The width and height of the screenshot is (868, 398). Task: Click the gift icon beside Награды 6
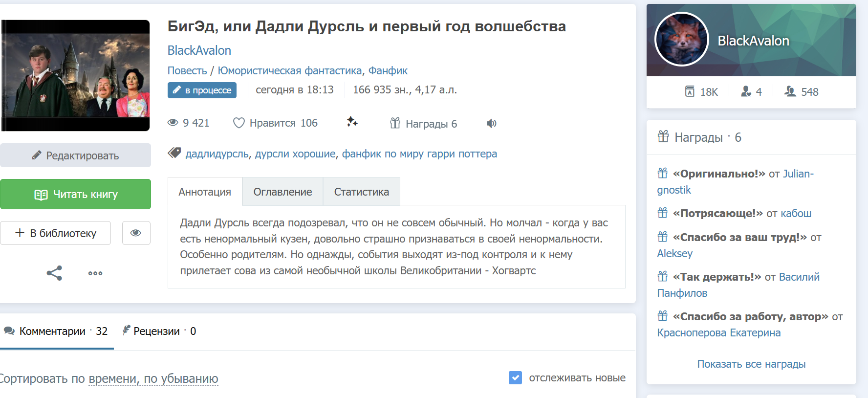395,123
